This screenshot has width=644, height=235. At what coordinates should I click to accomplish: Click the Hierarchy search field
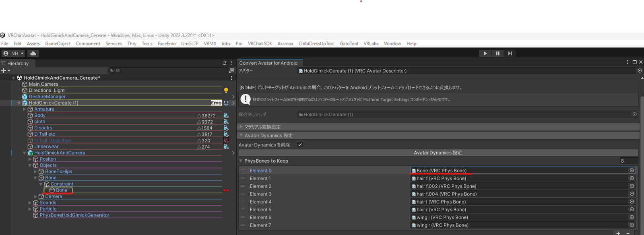pyautogui.click(x=169, y=71)
